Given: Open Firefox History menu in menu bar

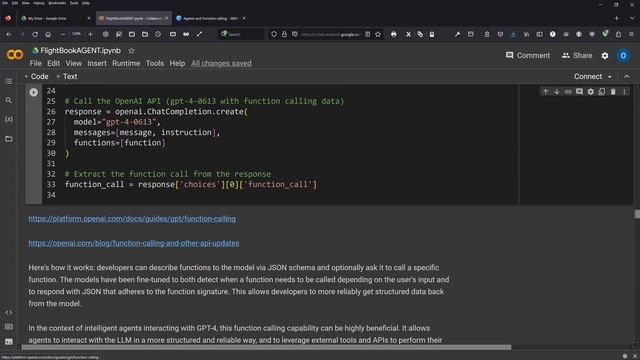Looking at the screenshot, I should pos(39,3).
